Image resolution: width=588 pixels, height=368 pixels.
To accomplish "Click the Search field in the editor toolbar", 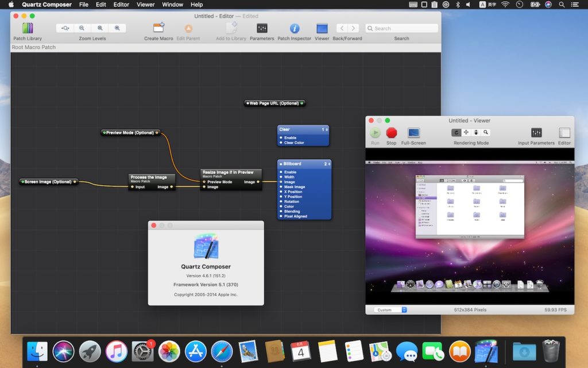I will click(x=401, y=28).
